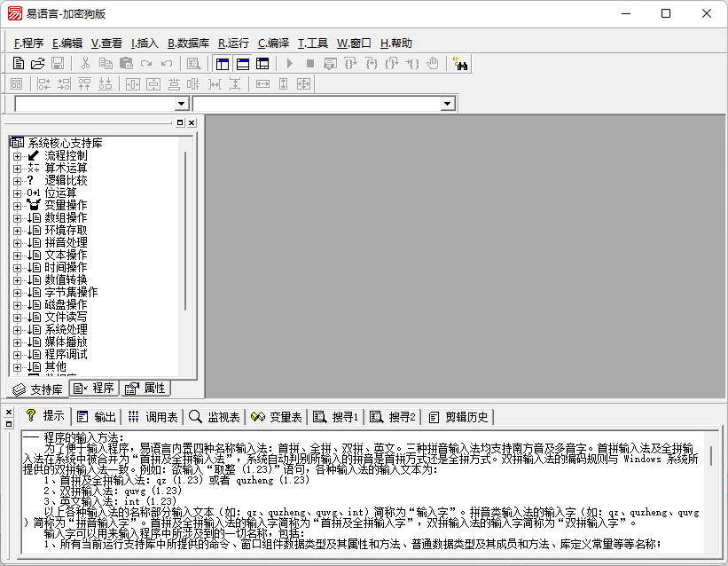Switch to the 属性 panel tab

pyautogui.click(x=145, y=389)
